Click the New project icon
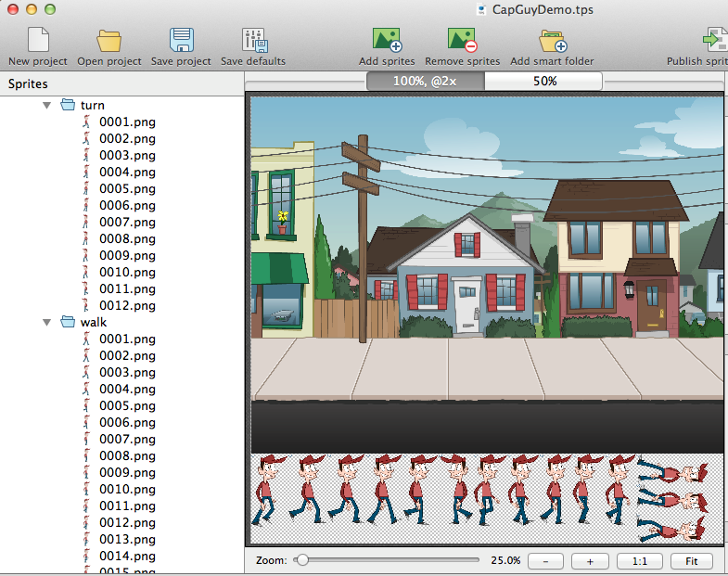Screen dimensions: 728x576 coord(37,40)
